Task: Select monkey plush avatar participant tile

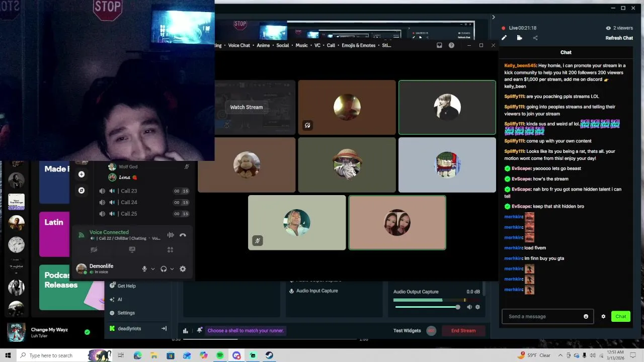Action: coord(247,165)
